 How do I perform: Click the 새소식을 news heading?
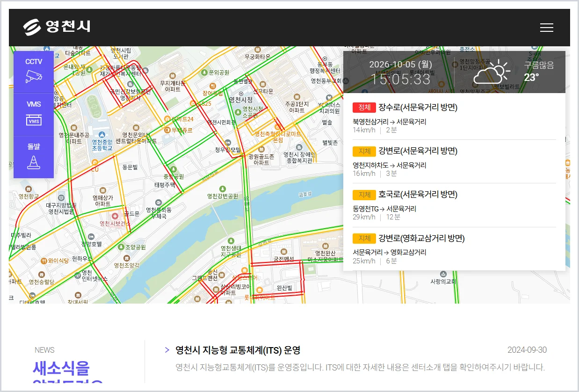[61, 369]
